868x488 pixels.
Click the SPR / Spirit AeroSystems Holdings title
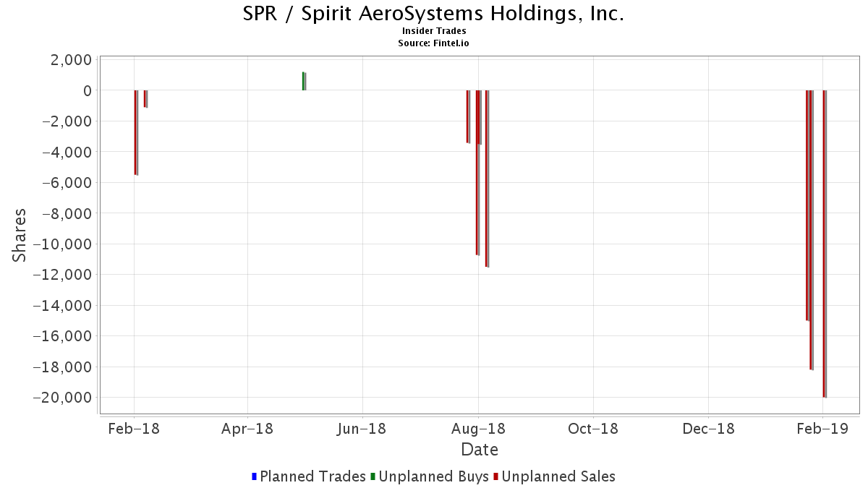434,14
